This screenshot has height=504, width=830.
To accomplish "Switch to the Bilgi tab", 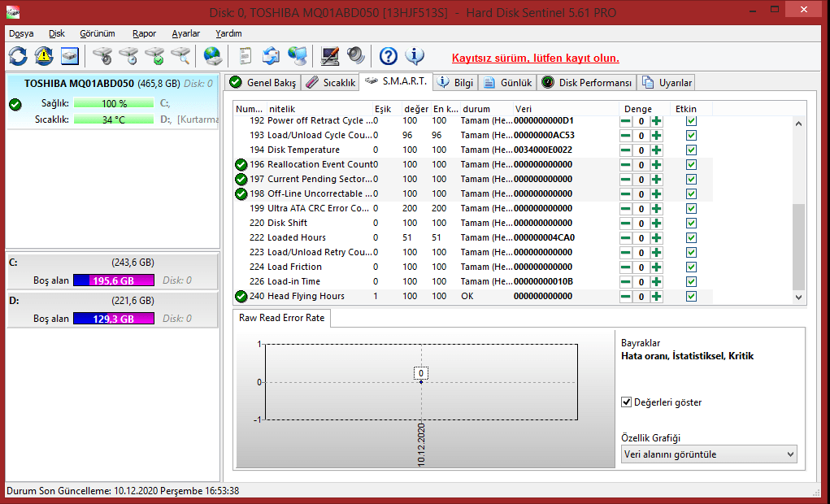I will (x=456, y=83).
